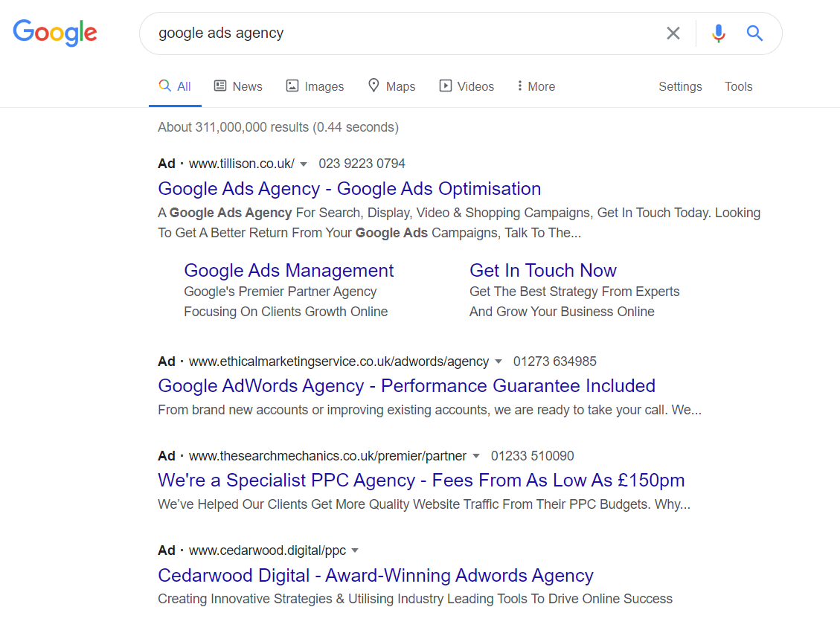Open the Videos tab

467,86
